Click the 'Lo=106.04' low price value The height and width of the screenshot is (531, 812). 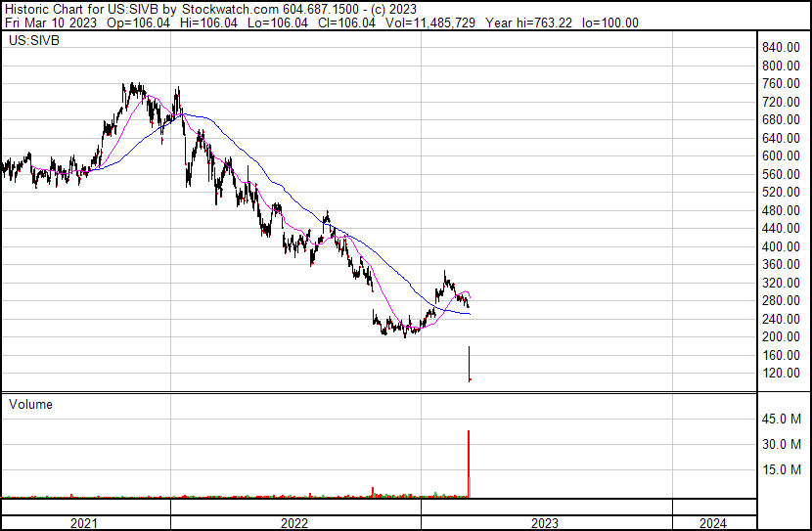278,22
